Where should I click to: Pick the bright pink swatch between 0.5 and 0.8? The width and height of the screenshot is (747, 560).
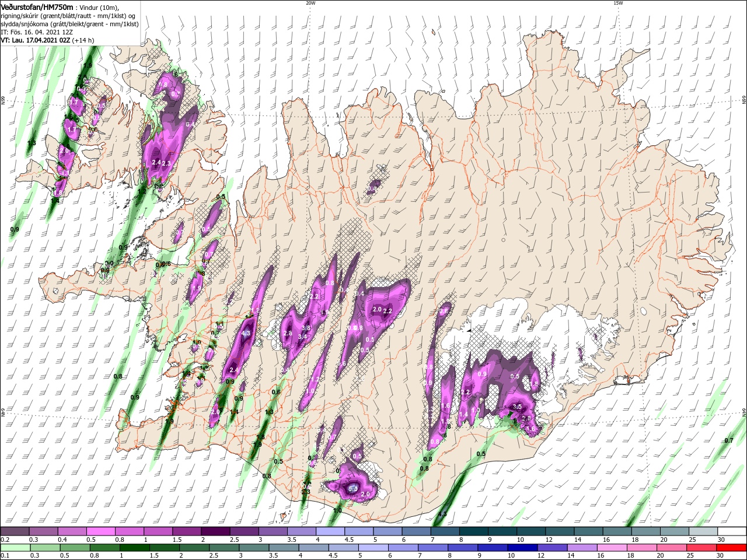coord(100,531)
